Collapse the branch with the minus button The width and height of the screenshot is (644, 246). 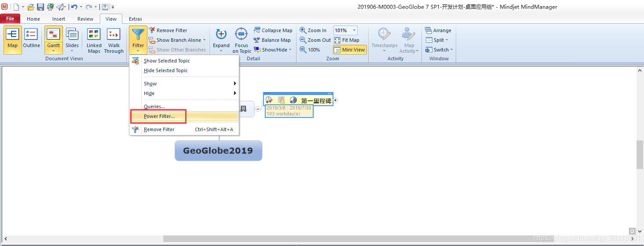258,108
